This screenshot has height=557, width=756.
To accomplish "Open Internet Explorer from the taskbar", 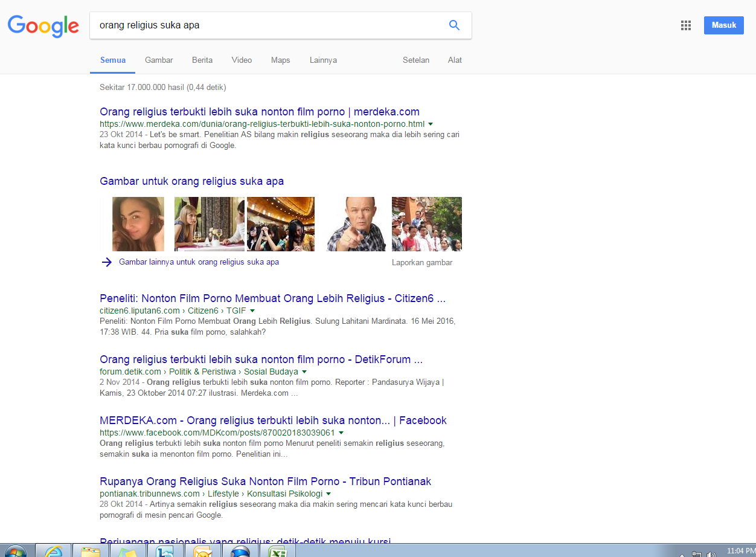I will pos(53,552).
